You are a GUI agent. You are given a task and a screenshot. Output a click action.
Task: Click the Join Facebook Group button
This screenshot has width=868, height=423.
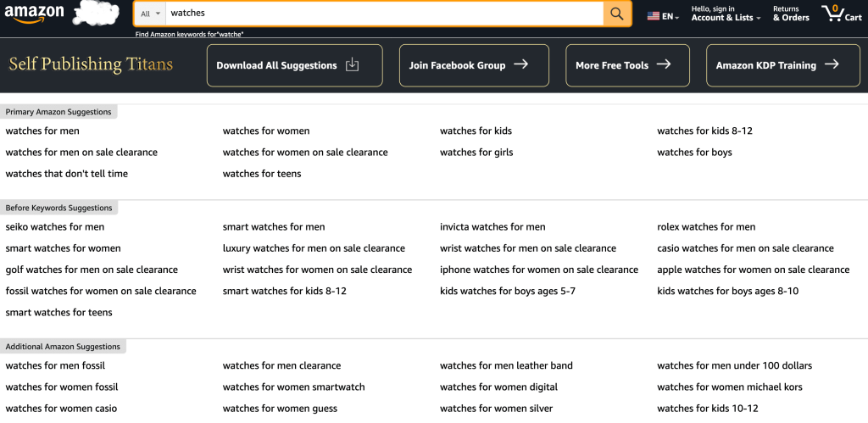tap(474, 65)
